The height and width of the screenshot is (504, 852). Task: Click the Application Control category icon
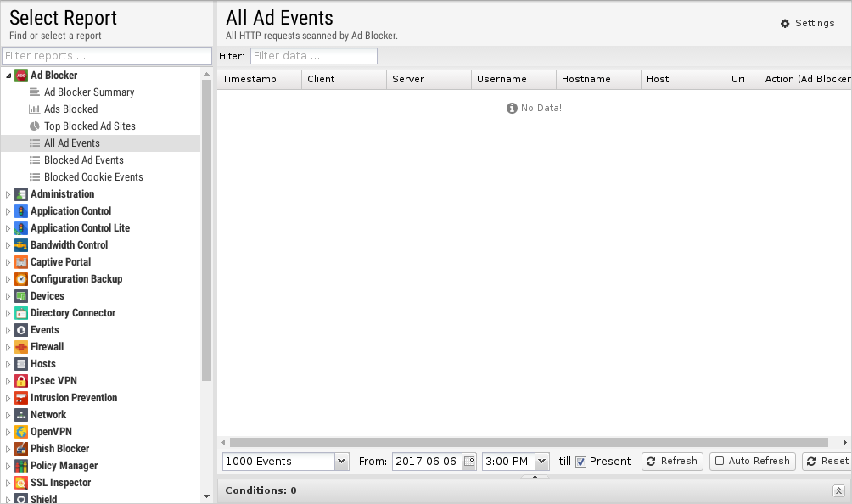tap(21, 211)
